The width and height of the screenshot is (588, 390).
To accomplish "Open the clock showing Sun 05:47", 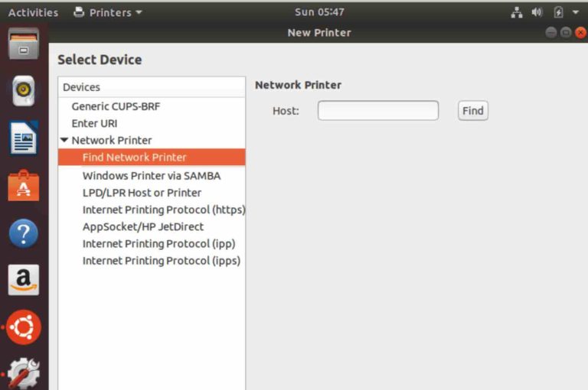I will 319,12.
